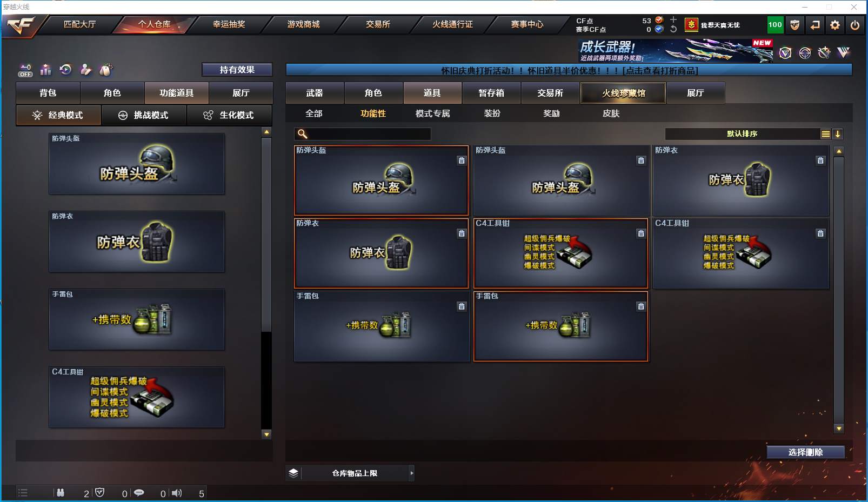The height and width of the screenshot is (502, 868).
Task: Switch to 挑战模式 mode
Action: (x=144, y=115)
